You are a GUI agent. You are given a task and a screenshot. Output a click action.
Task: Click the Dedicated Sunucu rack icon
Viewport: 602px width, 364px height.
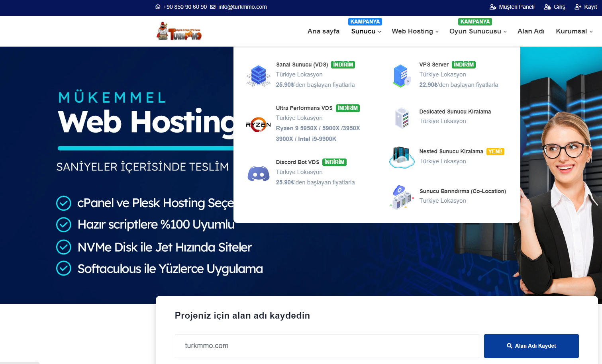point(402,118)
